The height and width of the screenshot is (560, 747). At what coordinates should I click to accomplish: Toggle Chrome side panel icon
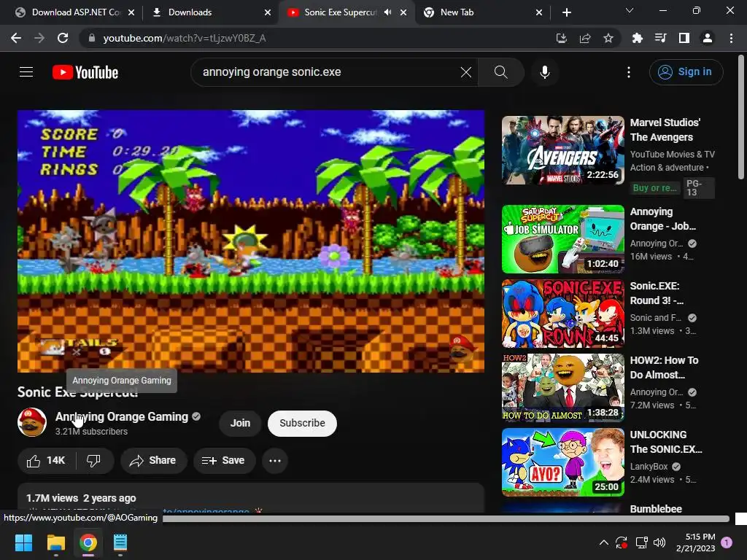(684, 38)
